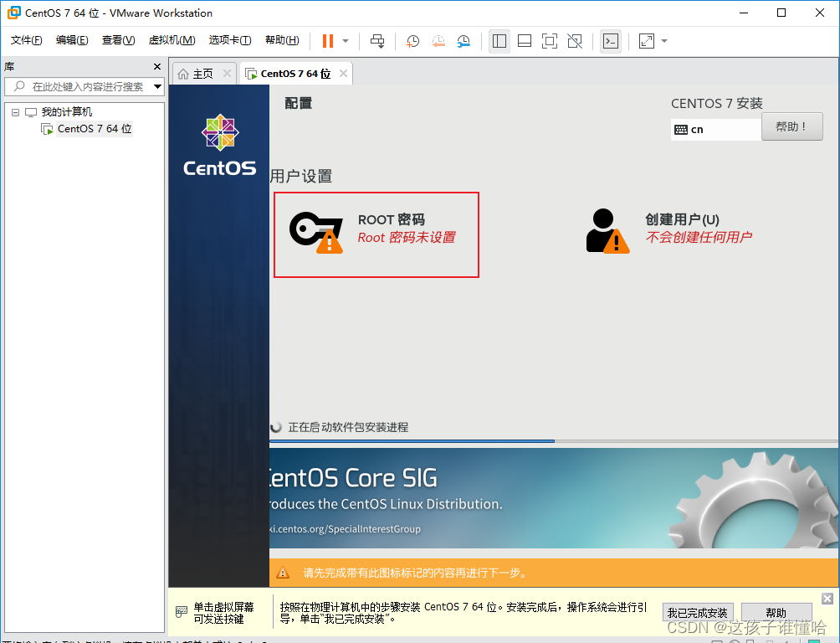Click the Root 密码未设置 warning text
Viewport: 840px width, 643px height.
pyautogui.click(x=407, y=238)
